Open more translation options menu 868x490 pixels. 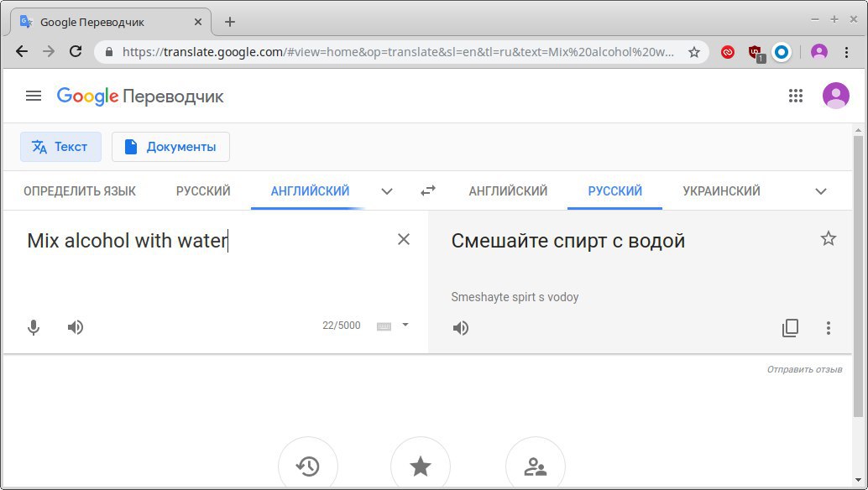[x=829, y=328]
